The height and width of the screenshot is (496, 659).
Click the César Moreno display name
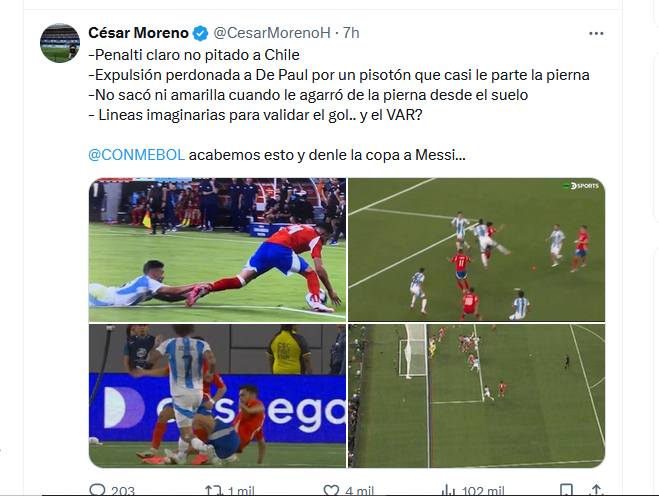pos(138,33)
